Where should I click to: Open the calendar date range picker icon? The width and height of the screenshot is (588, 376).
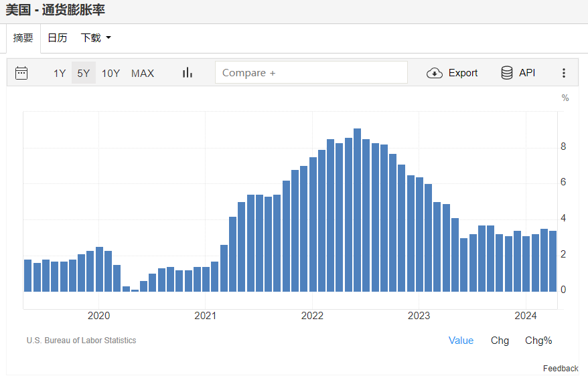click(x=21, y=73)
